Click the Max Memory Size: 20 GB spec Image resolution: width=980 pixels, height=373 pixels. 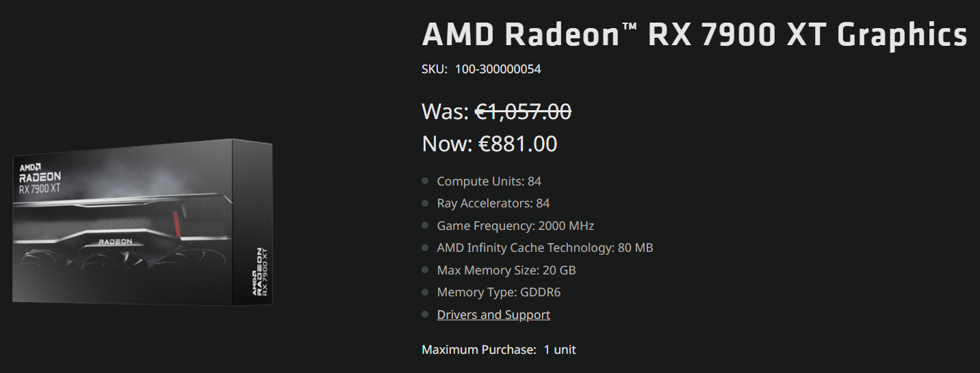506,270
